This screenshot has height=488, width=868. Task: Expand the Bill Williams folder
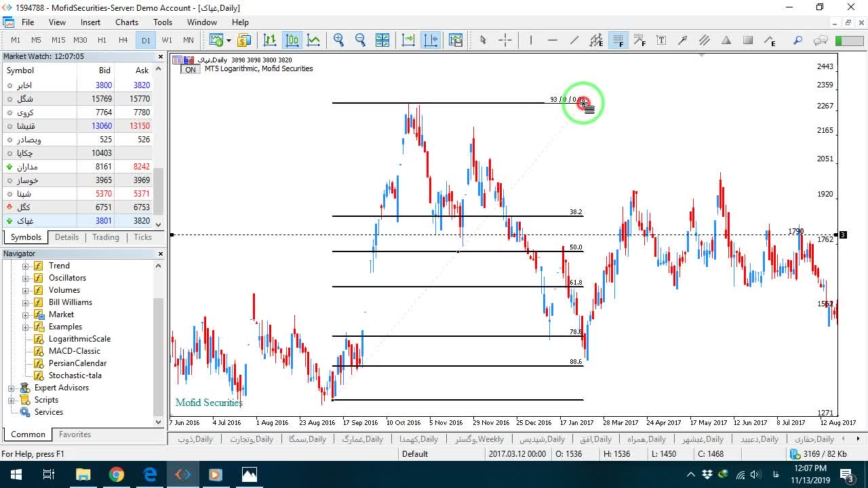[x=26, y=302]
